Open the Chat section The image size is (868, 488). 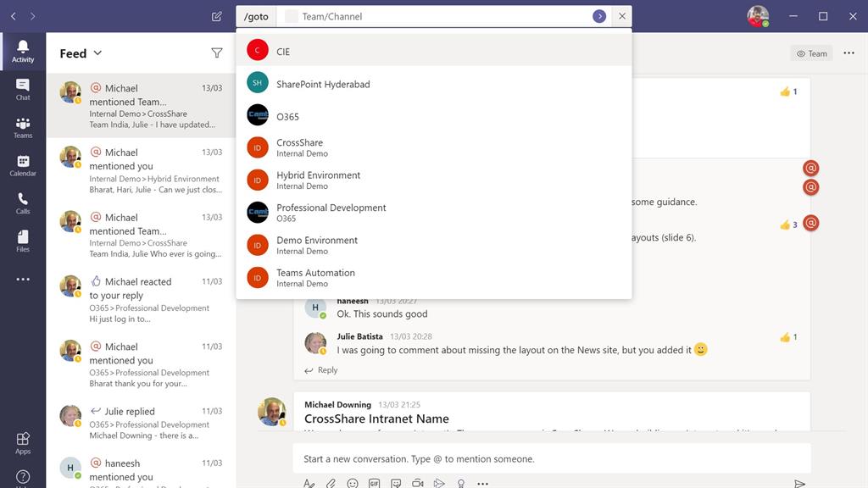tap(23, 89)
